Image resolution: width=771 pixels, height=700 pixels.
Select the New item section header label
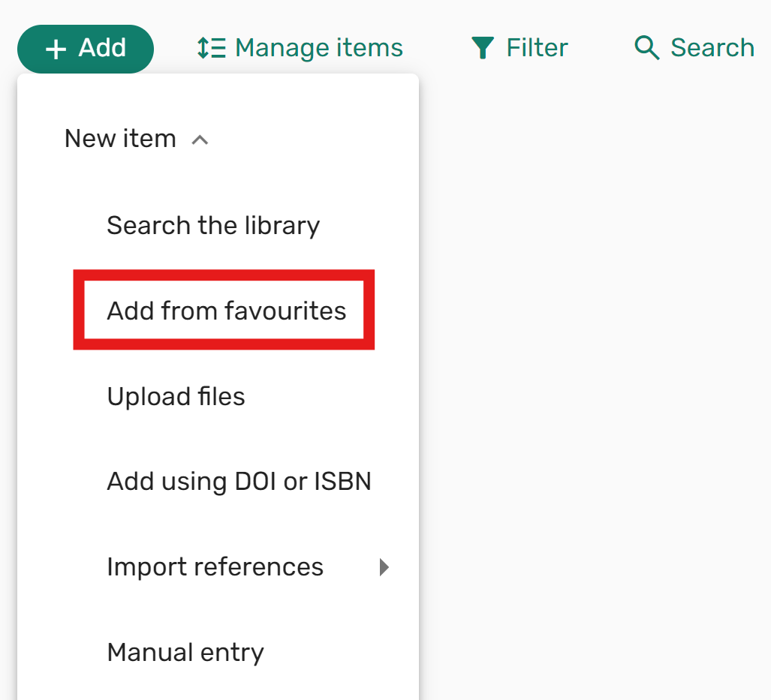click(x=120, y=138)
